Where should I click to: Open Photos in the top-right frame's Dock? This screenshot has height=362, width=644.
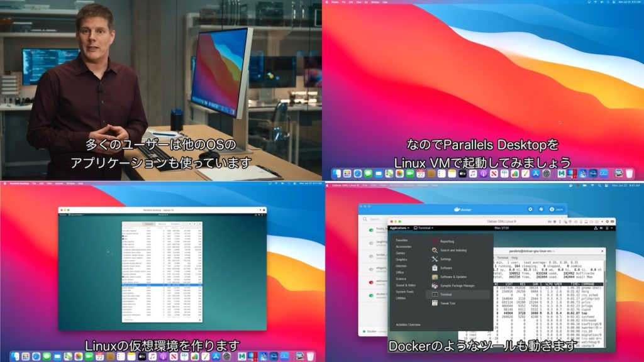399,173
